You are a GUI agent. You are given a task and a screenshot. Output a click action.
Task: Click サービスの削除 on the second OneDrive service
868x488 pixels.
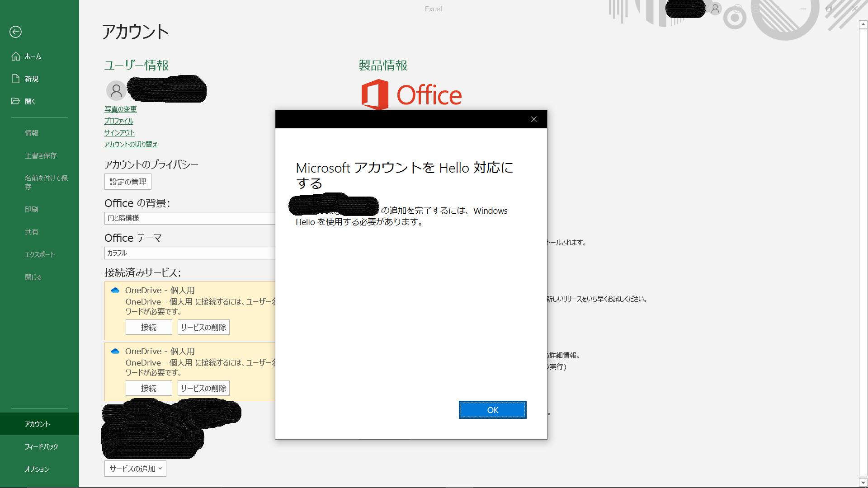pyautogui.click(x=203, y=388)
